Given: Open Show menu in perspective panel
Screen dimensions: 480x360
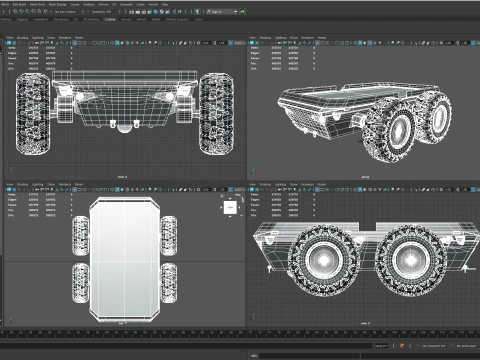Looking at the screenshot, I should click(294, 38).
